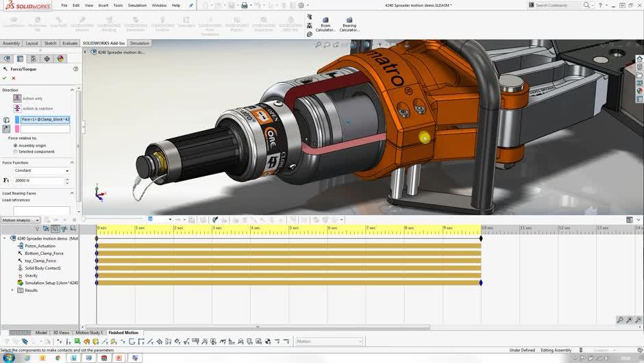
Task: Select the Action only direction icon
Action: 17,99
